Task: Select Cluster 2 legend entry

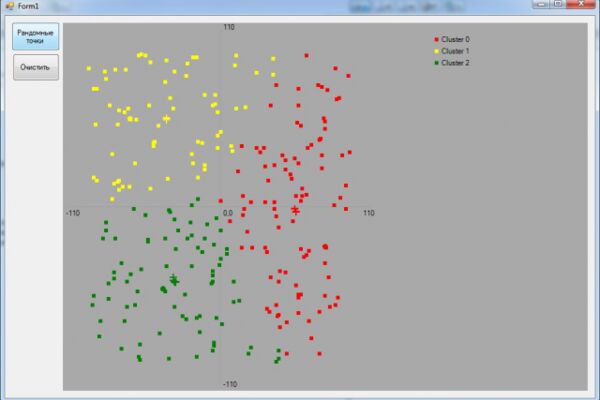Action: tap(452, 63)
